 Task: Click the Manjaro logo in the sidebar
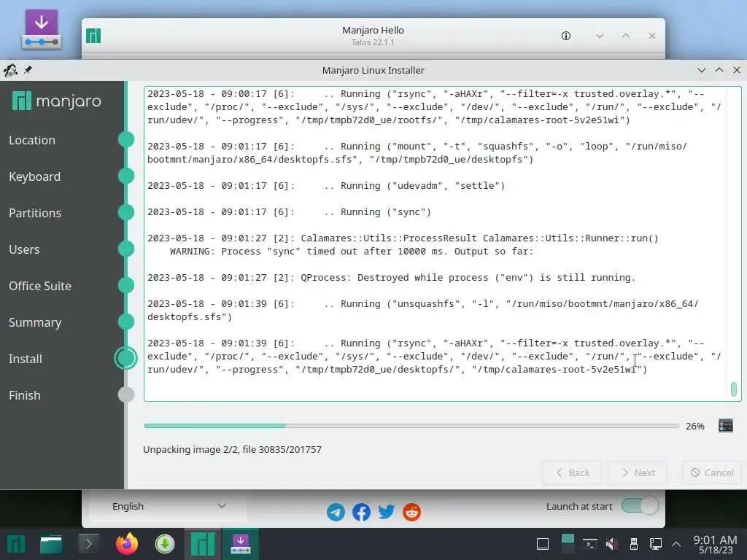57,101
